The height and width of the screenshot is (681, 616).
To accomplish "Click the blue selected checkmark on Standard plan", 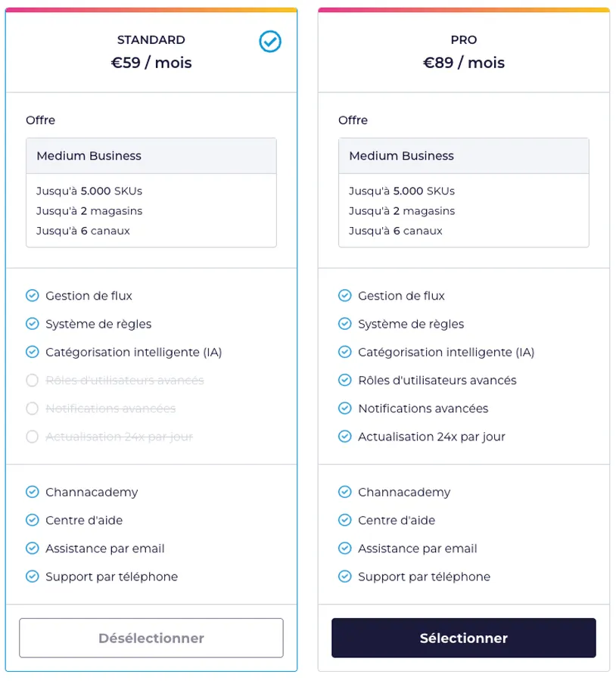I will coord(270,42).
